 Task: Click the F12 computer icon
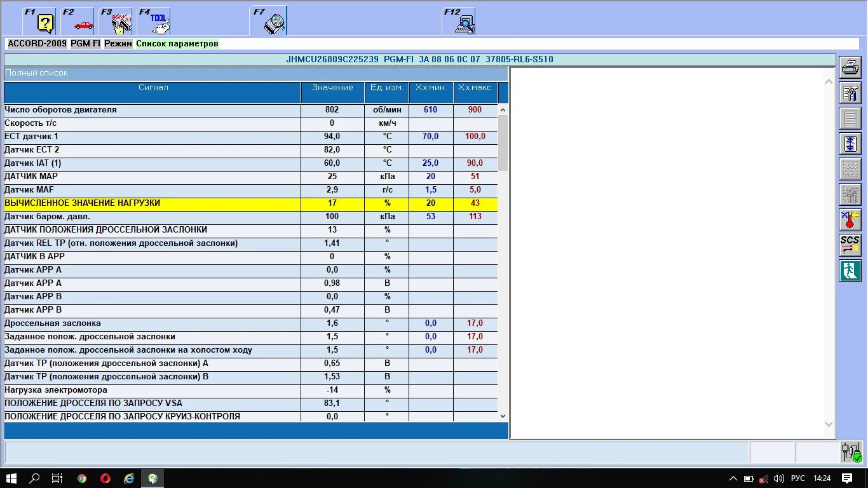click(x=459, y=22)
